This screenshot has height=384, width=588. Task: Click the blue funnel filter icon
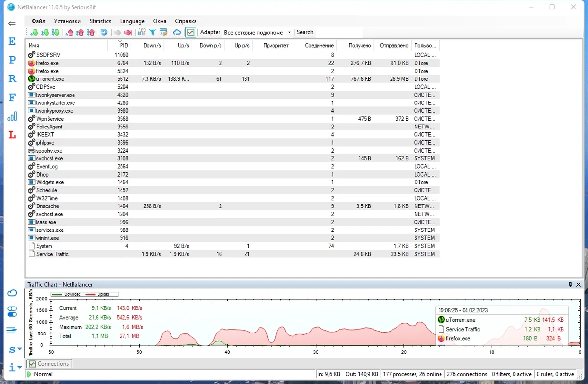152,32
